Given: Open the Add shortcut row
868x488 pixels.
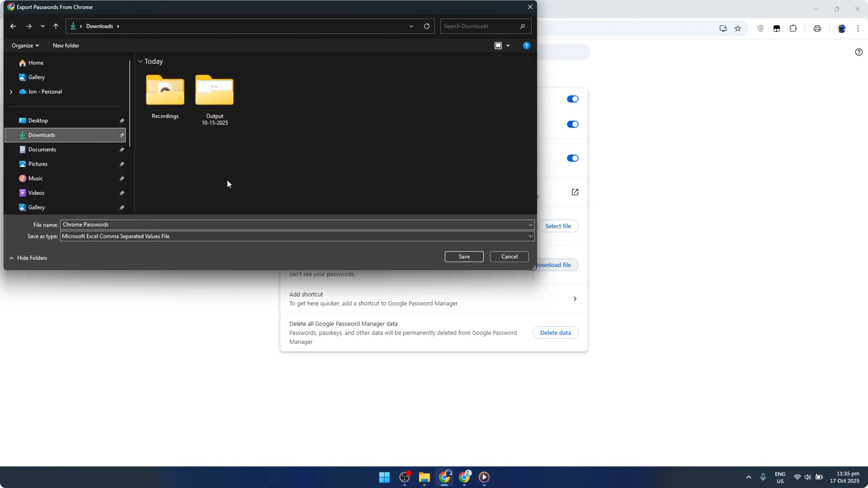Looking at the screenshot, I should (434, 299).
